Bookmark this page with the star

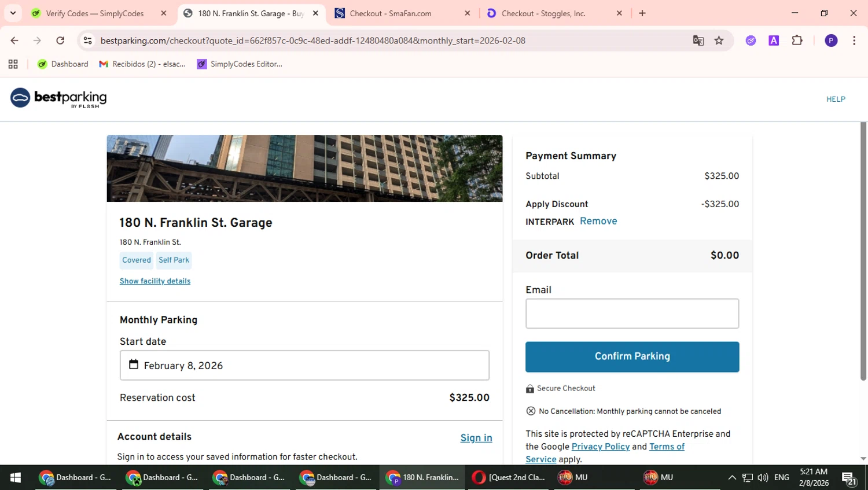[719, 40]
